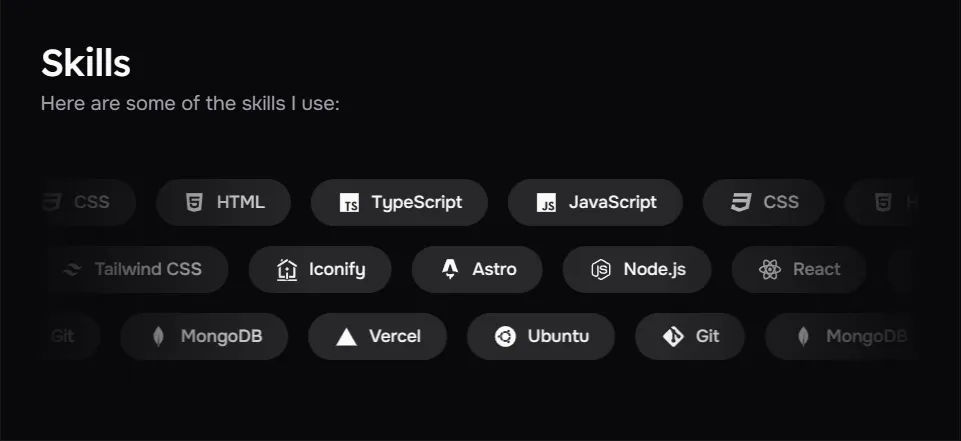Click the TS logo icon beside TypeScript
This screenshot has width=961, height=441.
click(349, 203)
